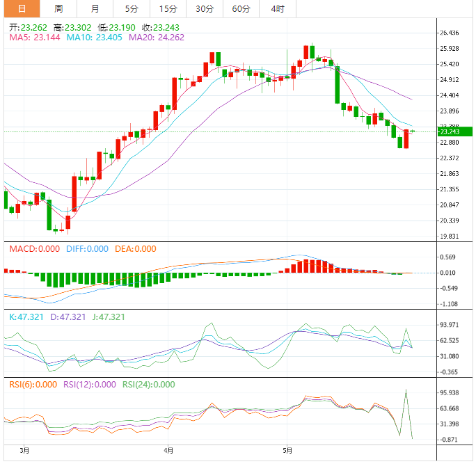Switch to the 4时 four-hour tab

click(277, 9)
